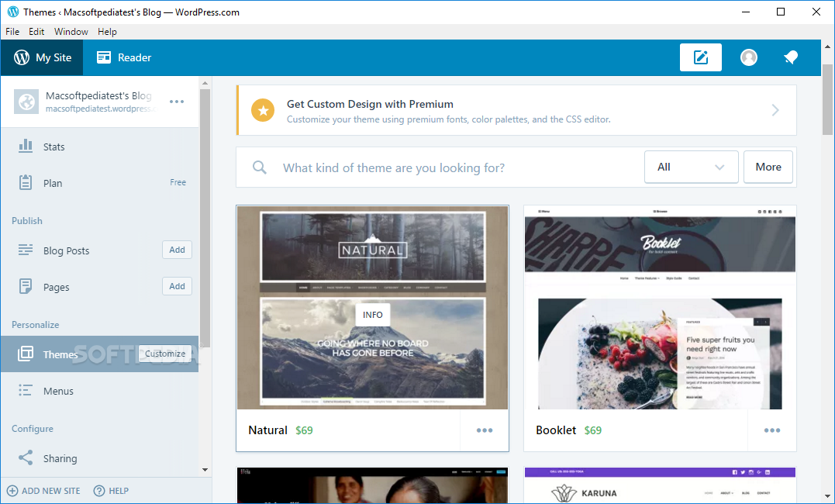The height and width of the screenshot is (504, 835).
Task: Click the $69 price on Natural
Action: pyautogui.click(x=304, y=430)
